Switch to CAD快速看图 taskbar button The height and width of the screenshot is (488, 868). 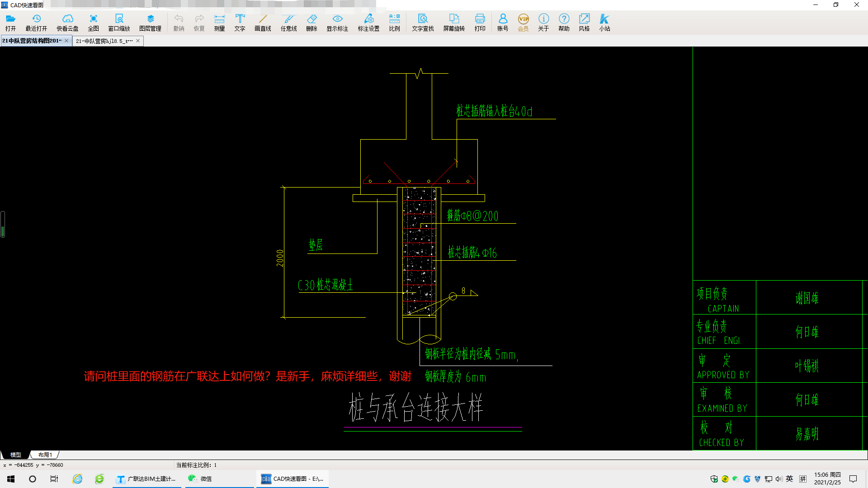(x=292, y=479)
